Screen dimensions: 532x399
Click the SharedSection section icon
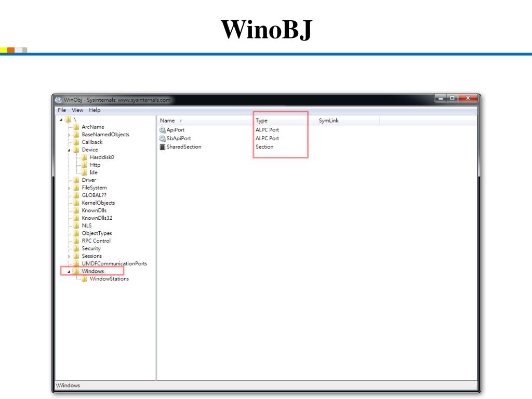(x=163, y=147)
